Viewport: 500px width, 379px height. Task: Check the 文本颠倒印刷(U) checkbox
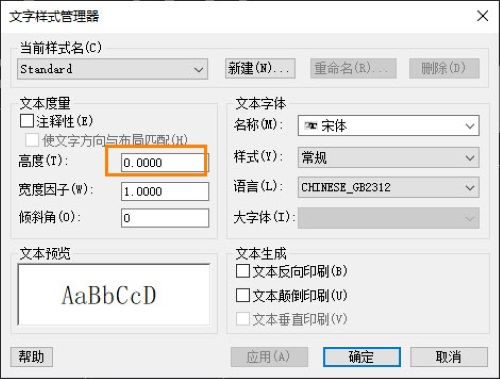[x=243, y=295]
